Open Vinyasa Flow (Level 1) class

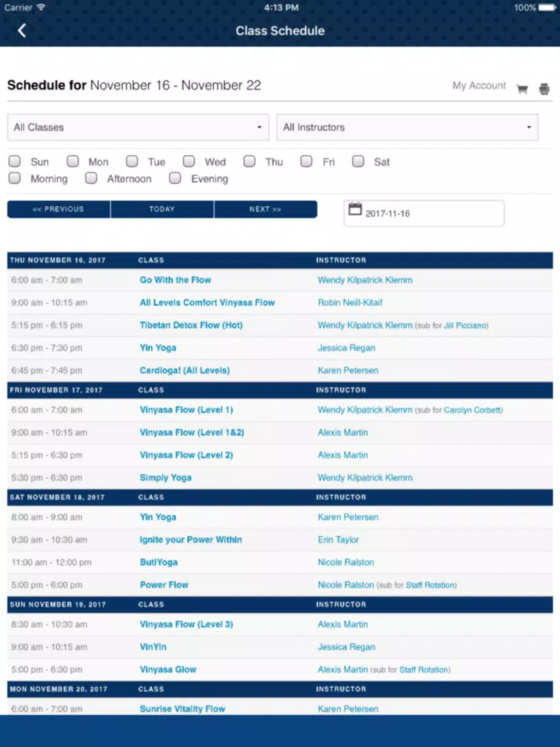[186, 410]
